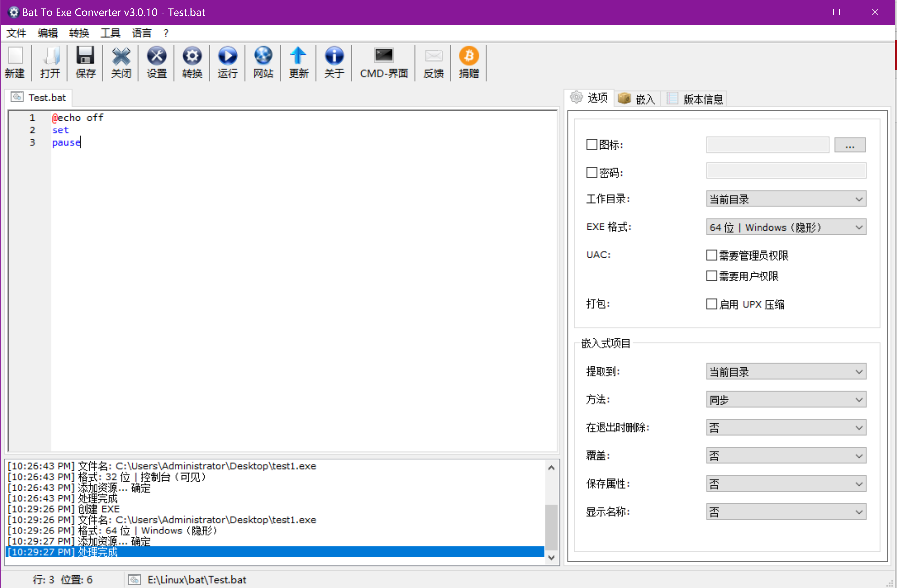This screenshot has height=588, width=897.
Task: Enable UPX 压缩 packing
Action: [711, 304]
